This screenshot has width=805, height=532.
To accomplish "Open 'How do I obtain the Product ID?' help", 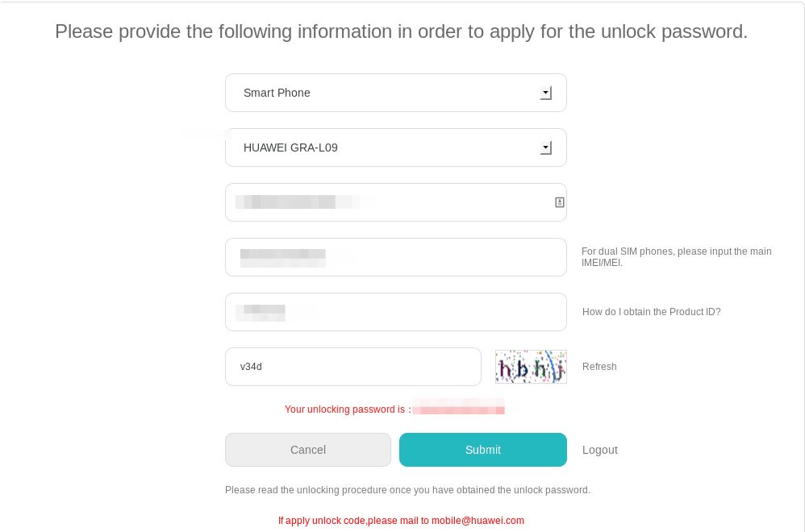I will tap(651, 312).
